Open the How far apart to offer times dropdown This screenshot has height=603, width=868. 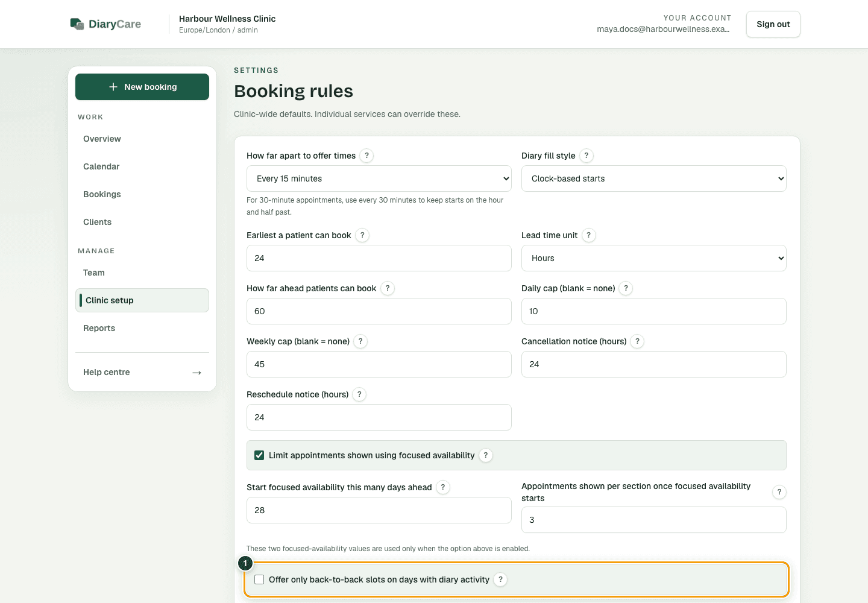(379, 178)
